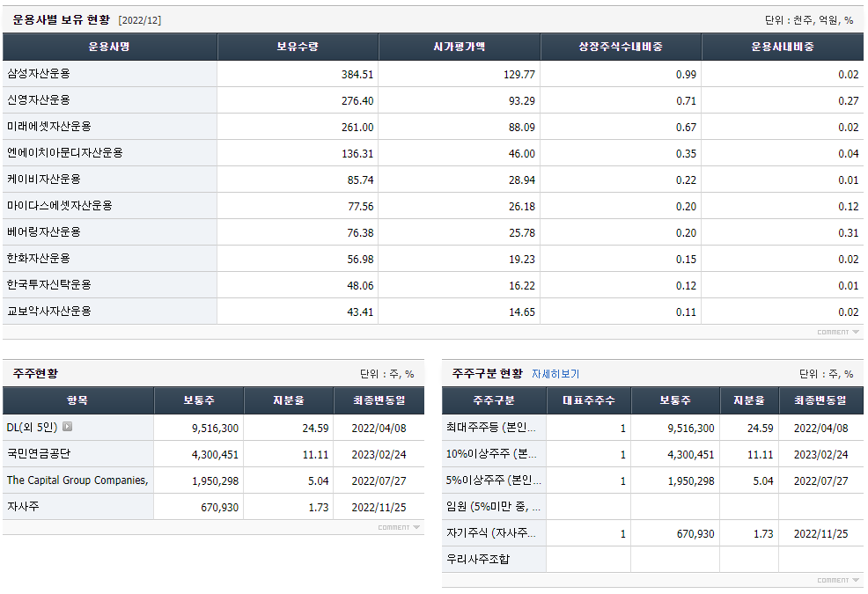868x594 pixels.
Task: Click 2022/11/25 date in 주주구분 현황 table
Action: click(x=820, y=533)
